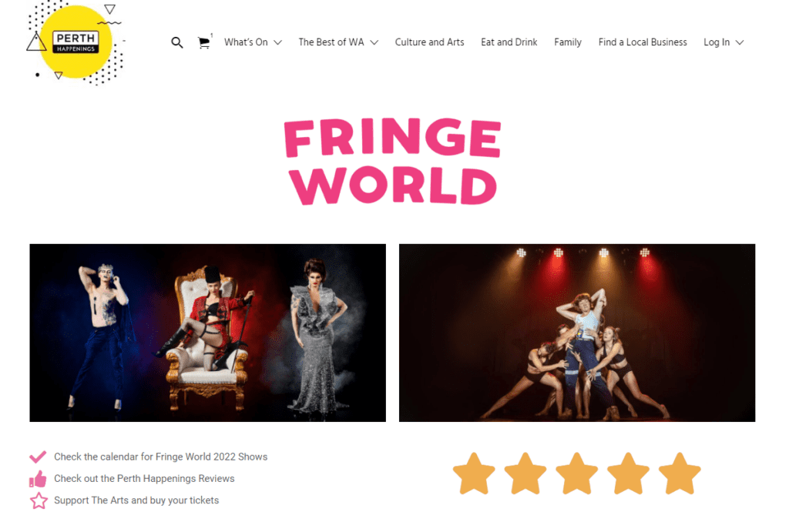Screen dimensions: 789x532
Task: Click the Perth Happenings logo
Action: click(76, 43)
